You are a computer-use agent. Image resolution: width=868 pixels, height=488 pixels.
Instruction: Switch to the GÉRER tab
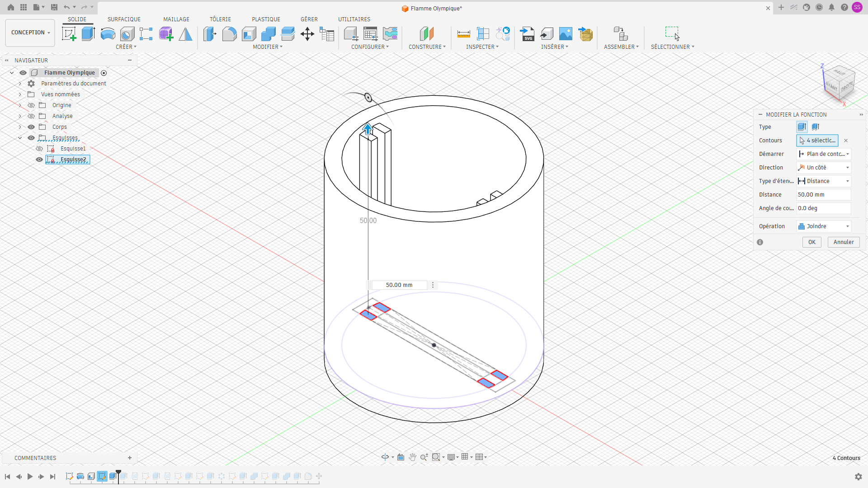[309, 19]
